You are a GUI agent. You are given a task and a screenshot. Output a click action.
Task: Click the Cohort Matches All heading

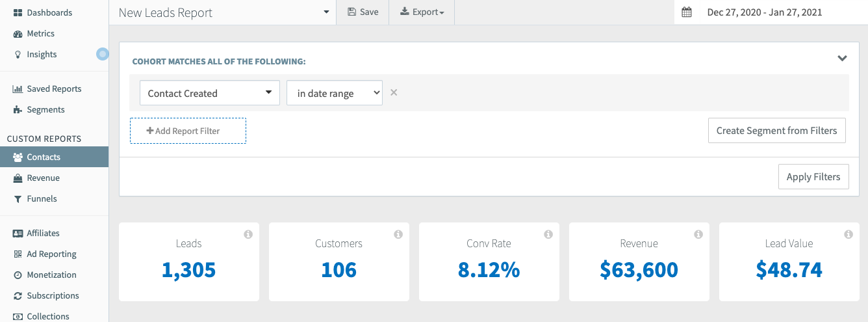219,62
